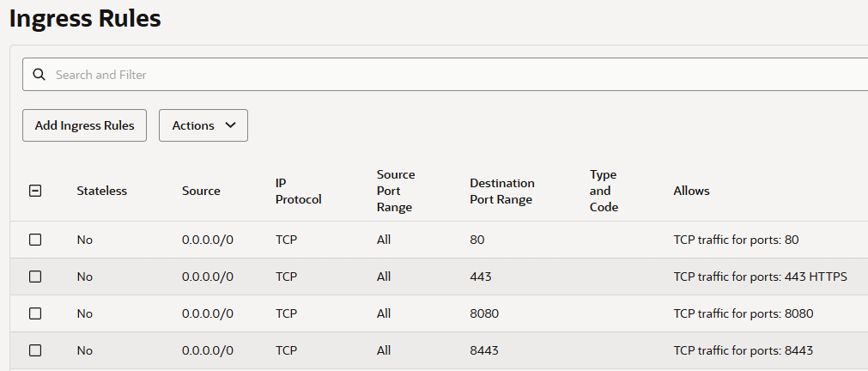Click the Source Port Range column header
Screen dimensions: 868x371
coord(395,191)
